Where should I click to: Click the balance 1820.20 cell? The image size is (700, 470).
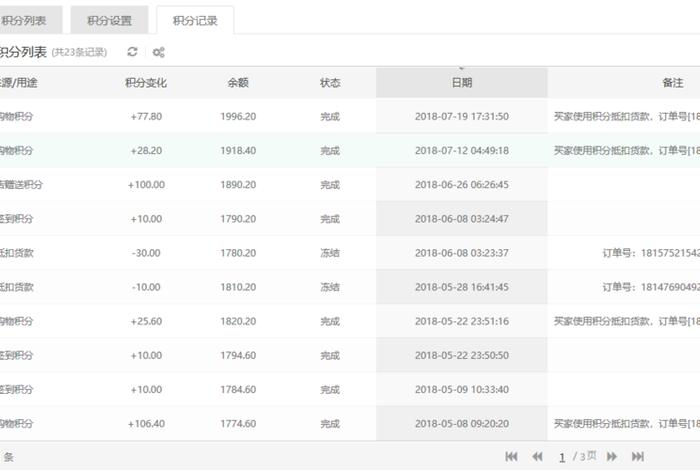[238, 321]
